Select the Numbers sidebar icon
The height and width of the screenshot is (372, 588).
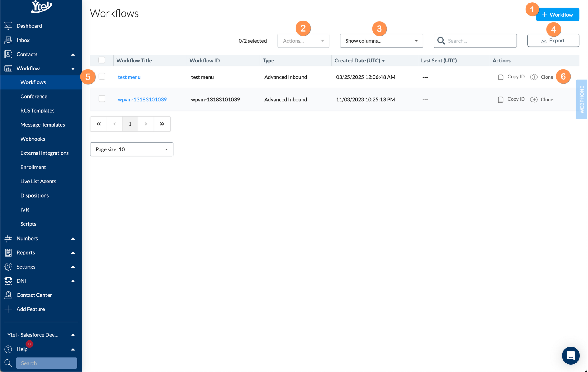click(x=8, y=238)
